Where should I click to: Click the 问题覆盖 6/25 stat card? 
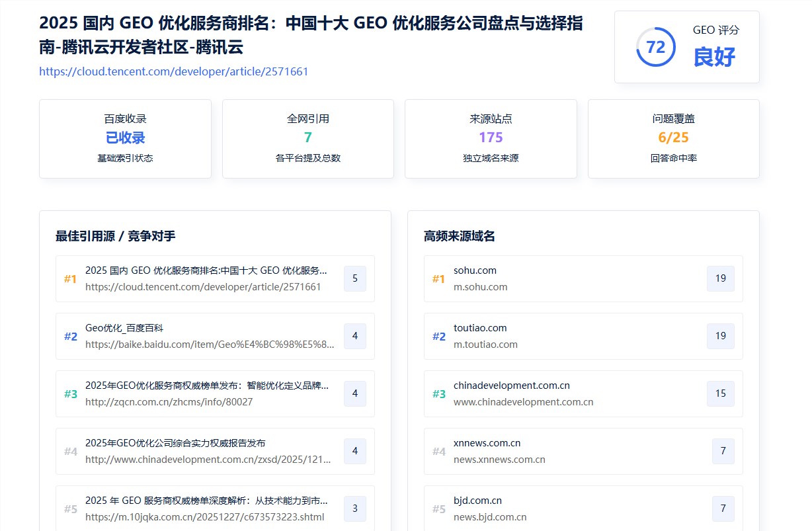(673, 139)
